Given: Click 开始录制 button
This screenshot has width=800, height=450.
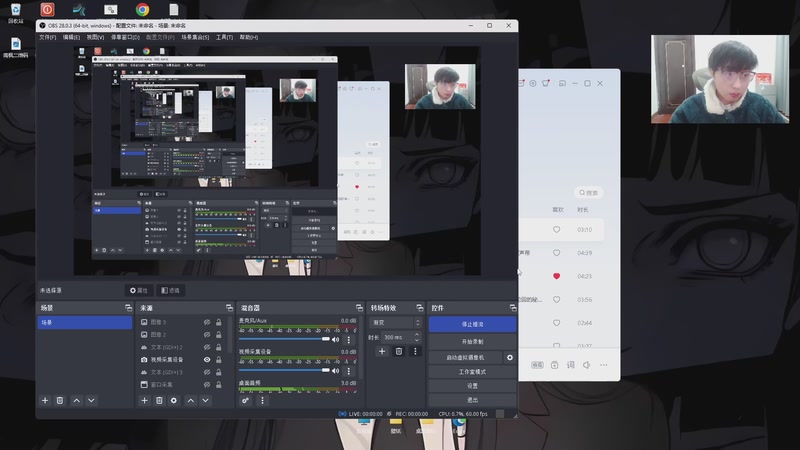Looking at the screenshot, I should pos(472,341).
